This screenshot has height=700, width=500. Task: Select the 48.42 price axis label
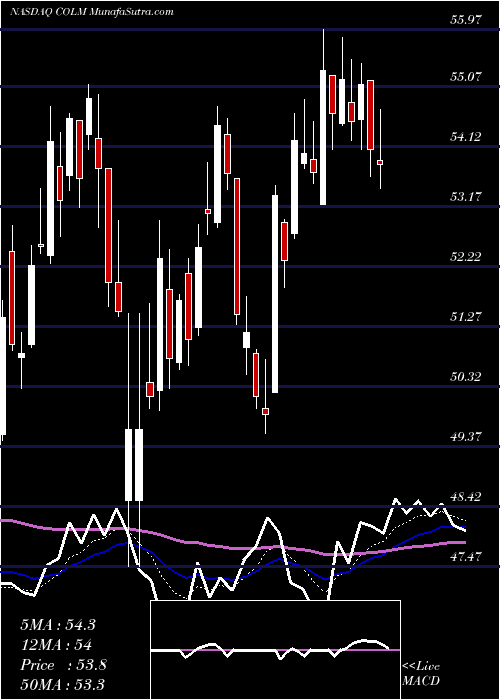point(466,496)
